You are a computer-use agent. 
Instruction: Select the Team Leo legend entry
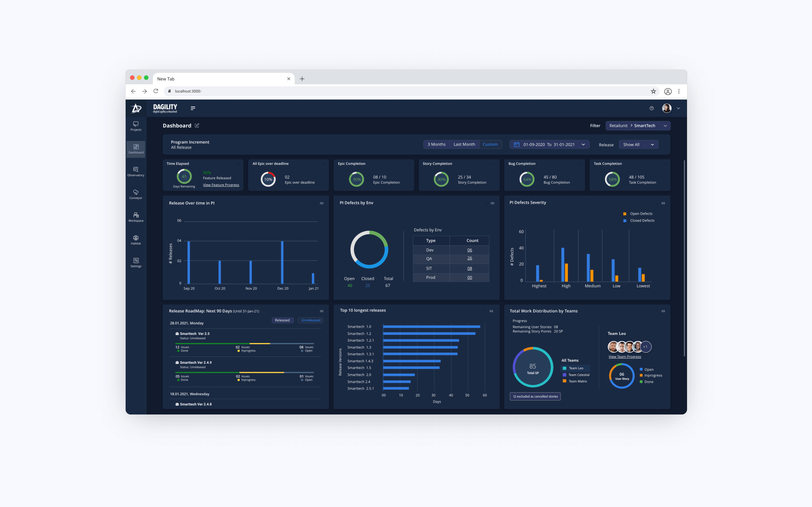tap(575, 368)
